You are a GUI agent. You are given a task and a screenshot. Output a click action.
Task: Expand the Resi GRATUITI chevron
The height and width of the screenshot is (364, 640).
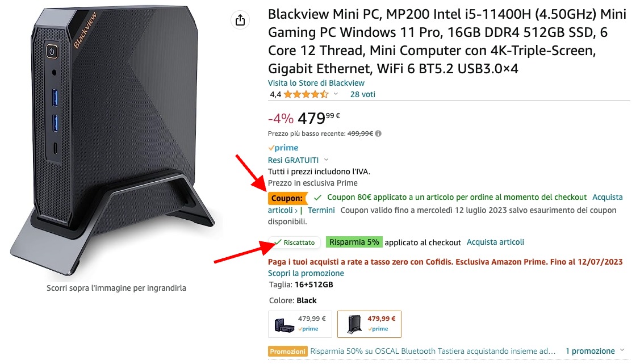326,160
